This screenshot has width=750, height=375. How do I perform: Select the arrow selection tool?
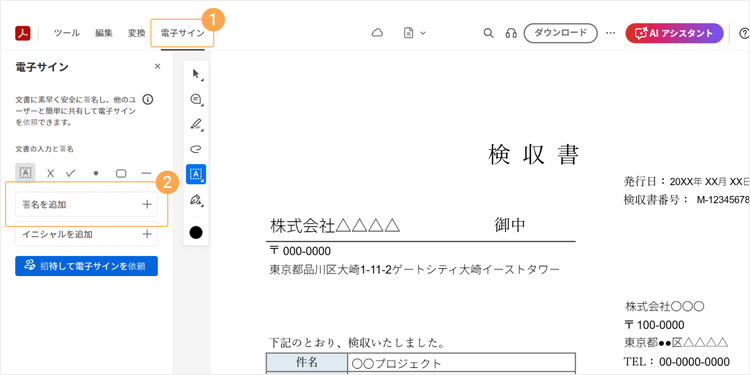196,74
